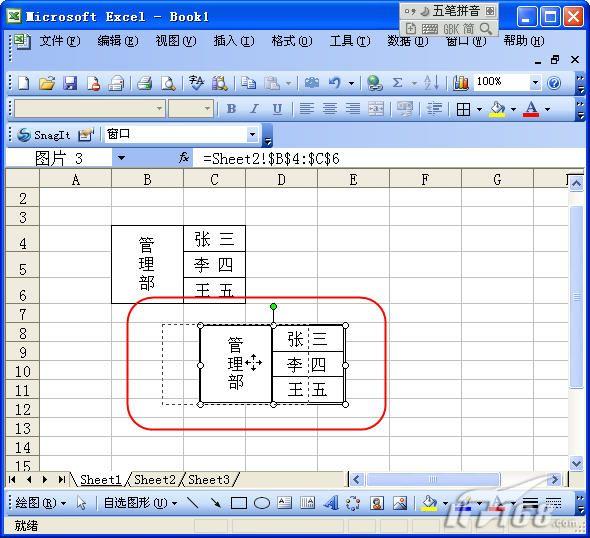Open the Name Box dropdown arrow
This screenshot has height=538, width=590.
(121, 158)
